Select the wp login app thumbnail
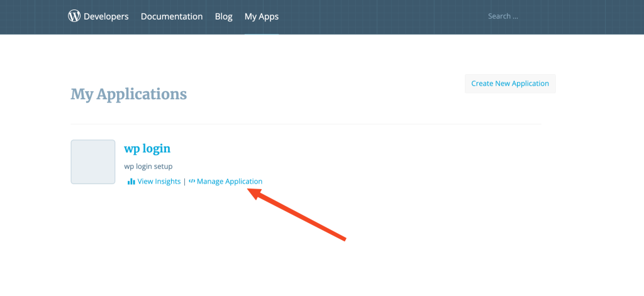This screenshot has height=296, width=644. [x=93, y=162]
